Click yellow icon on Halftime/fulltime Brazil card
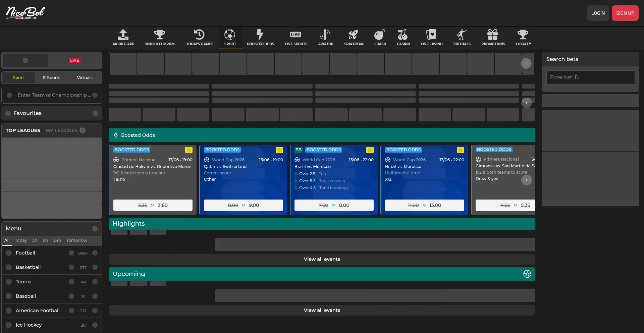This screenshot has width=644, height=333. [x=461, y=150]
